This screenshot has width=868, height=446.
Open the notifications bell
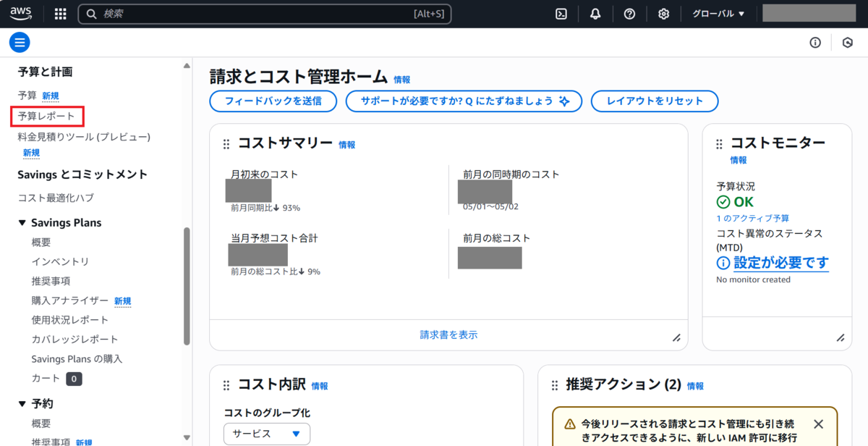pyautogui.click(x=595, y=14)
